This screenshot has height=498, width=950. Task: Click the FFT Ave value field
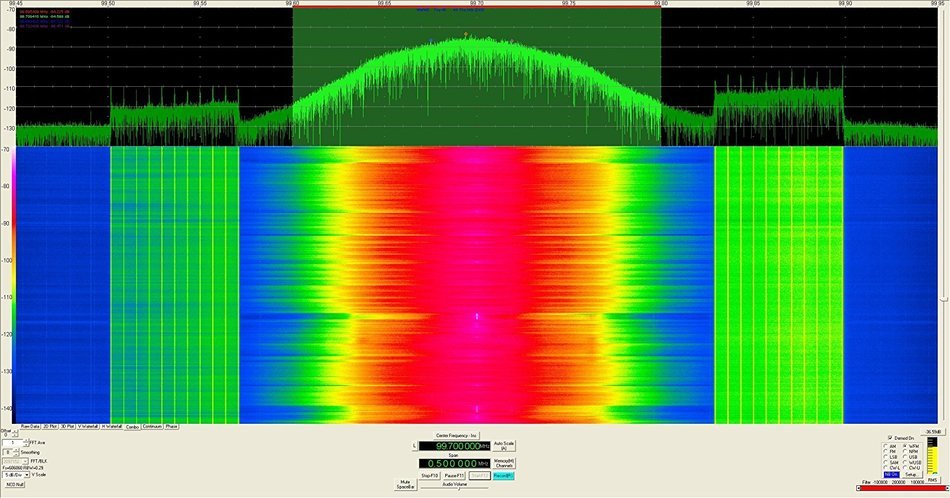pyautogui.click(x=13, y=443)
